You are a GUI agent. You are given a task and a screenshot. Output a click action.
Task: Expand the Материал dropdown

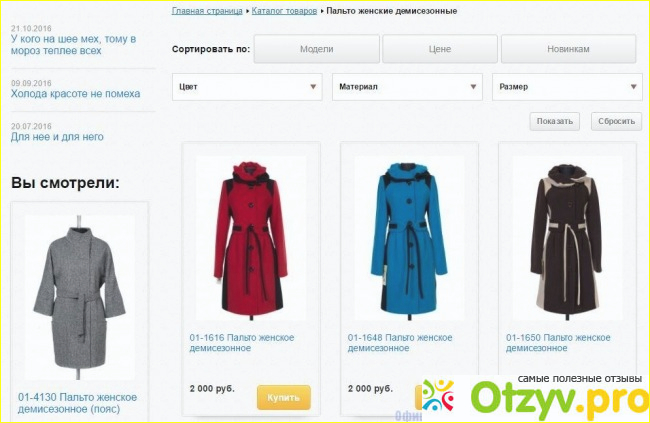click(407, 87)
